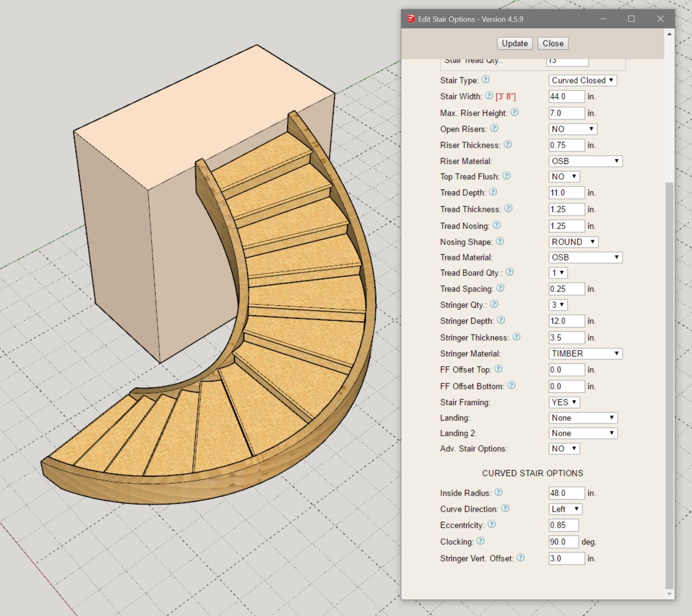Open help icon for FF Offset Bottom
The image size is (692, 616).
pos(511,385)
